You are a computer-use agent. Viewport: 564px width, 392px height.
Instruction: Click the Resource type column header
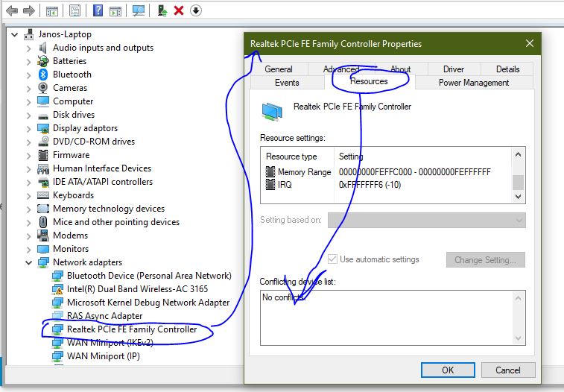coord(291,157)
